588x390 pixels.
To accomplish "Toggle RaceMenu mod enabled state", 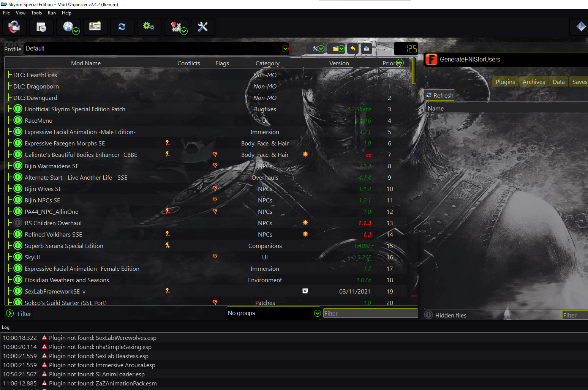I will (x=18, y=120).
